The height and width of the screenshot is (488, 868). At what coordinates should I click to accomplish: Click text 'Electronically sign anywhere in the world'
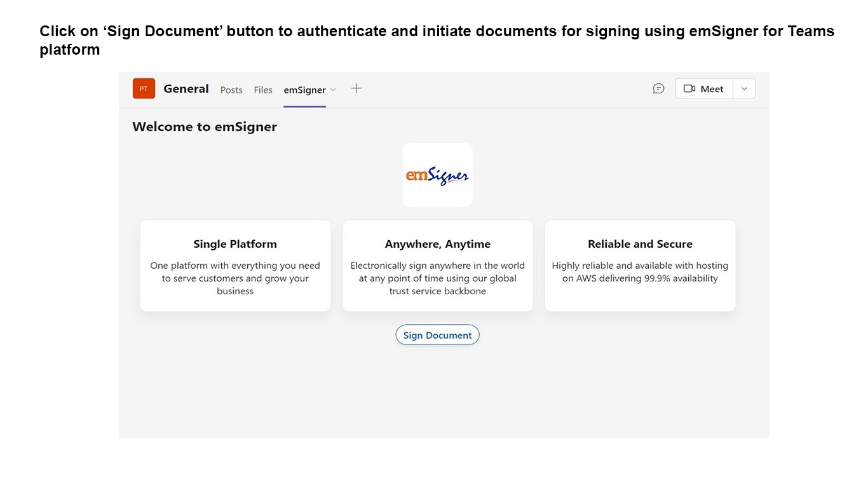coord(438,266)
